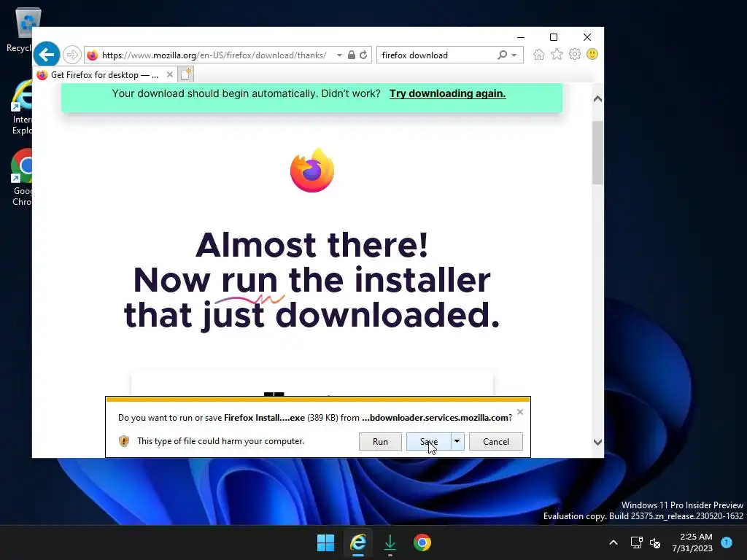Click the blue notification badge icon
This screenshot has width=747, height=560.
727,542
